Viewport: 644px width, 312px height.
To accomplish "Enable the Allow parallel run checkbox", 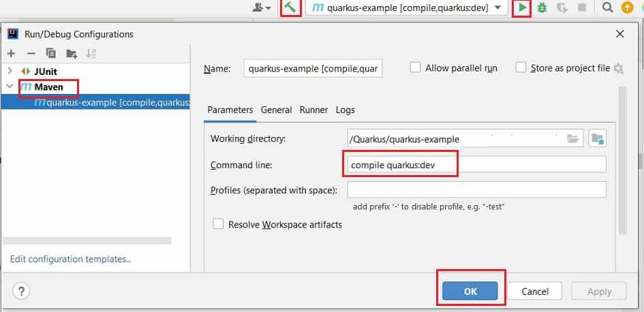I will pos(415,67).
